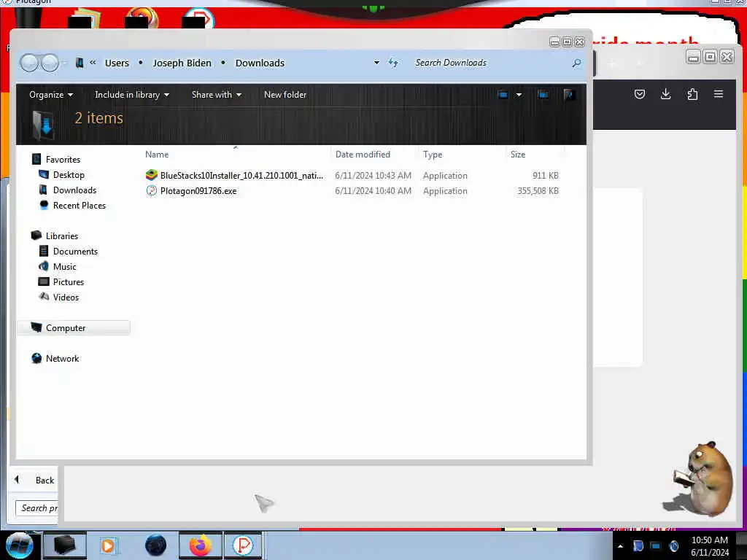The height and width of the screenshot is (560, 747).
Task: Open the Share with menu
Action: [216, 95]
